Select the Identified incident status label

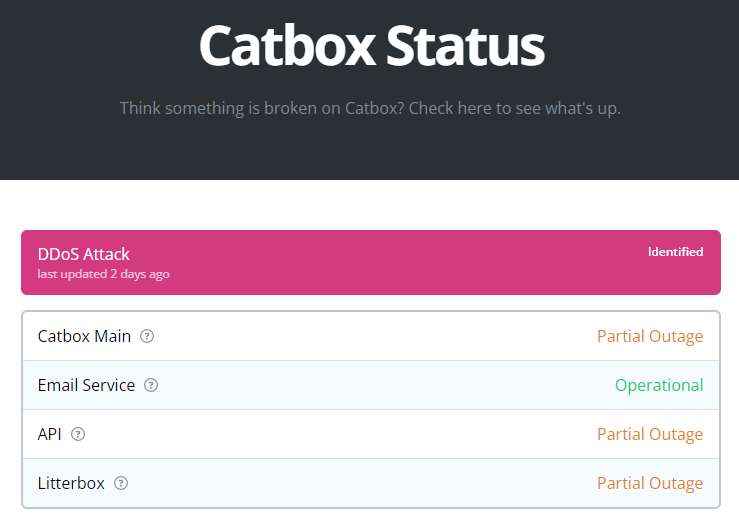[675, 252]
